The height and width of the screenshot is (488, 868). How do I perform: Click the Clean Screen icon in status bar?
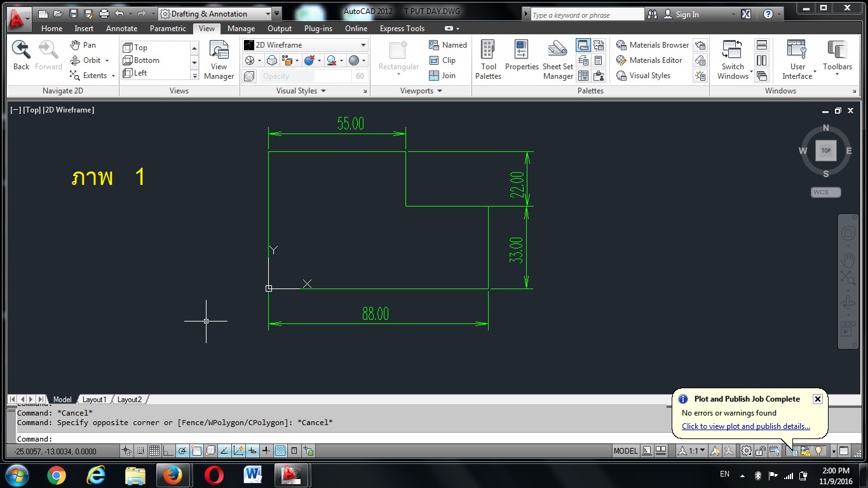[x=844, y=451]
